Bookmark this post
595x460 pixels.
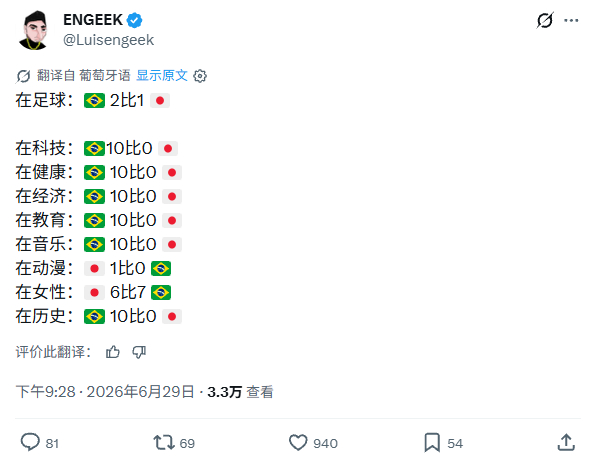[x=432, y=443]
